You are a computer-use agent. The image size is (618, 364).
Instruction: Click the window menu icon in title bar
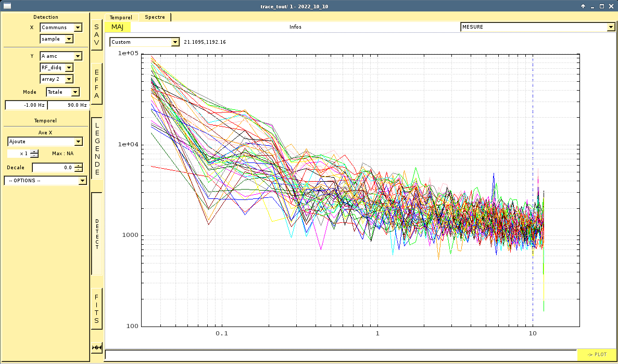pyautogui.click(x=7, y=6)
